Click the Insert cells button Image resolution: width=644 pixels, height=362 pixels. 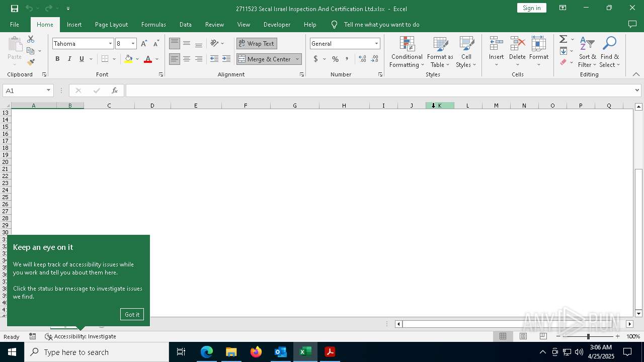(x=496, y=52)
